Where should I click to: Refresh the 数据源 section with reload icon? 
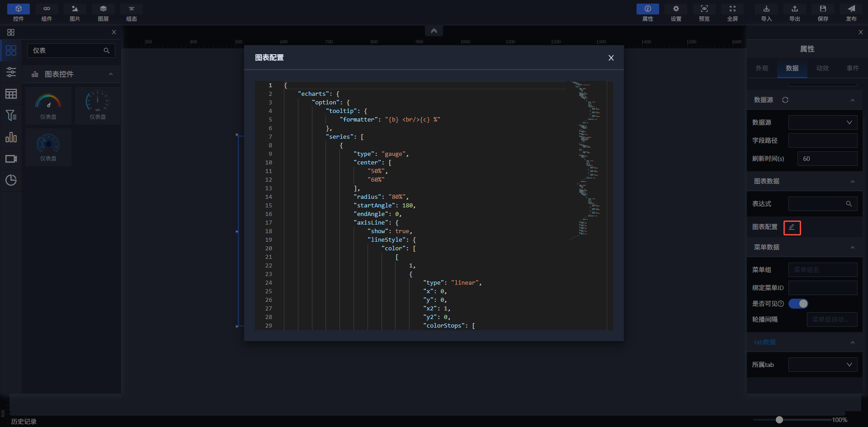point(785,100)
